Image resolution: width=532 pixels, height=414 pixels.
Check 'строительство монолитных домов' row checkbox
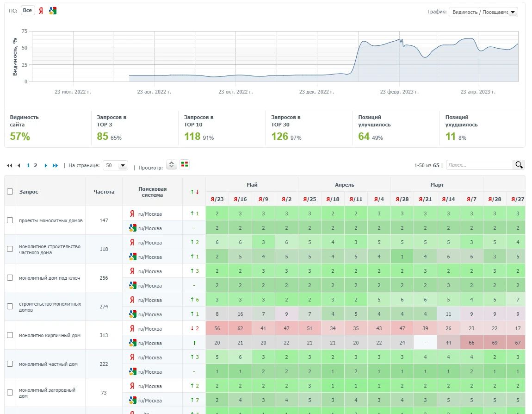[x=10, y=306]
